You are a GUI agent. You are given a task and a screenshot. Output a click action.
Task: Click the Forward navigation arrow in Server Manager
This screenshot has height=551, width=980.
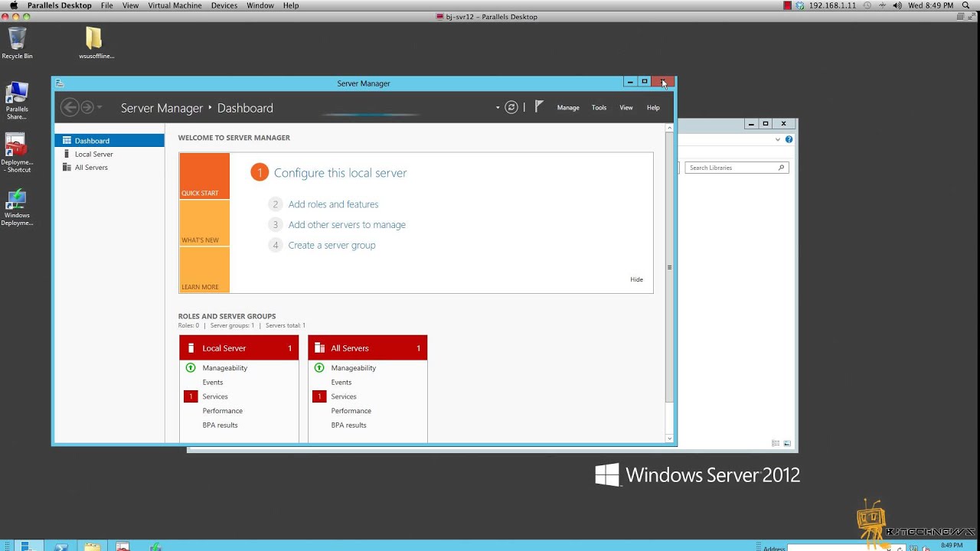(87, 108)
